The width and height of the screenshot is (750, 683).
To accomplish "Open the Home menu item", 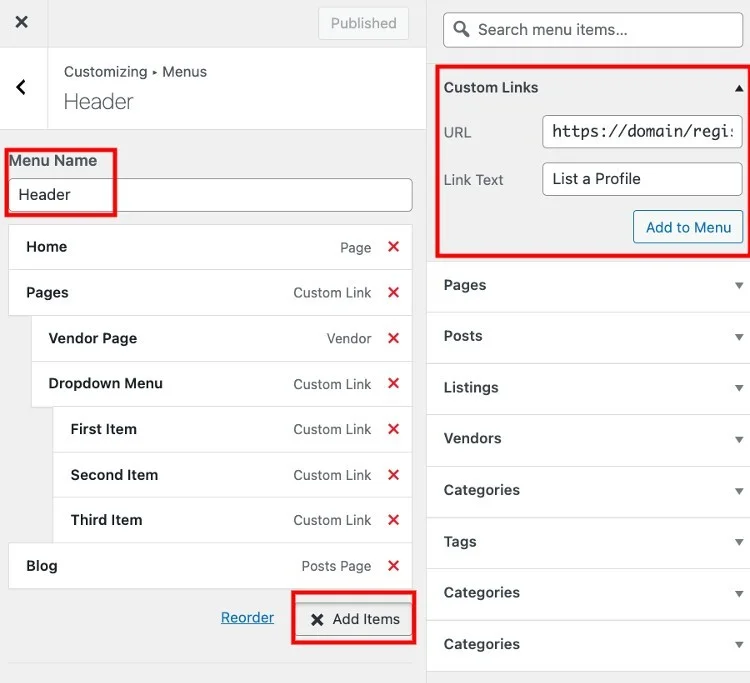I will 210,247.
